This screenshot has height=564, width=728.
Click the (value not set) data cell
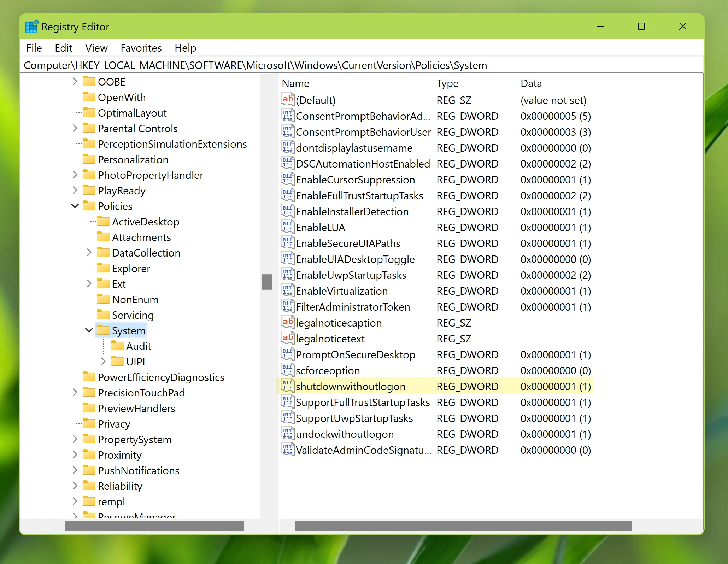pos(553,100)
